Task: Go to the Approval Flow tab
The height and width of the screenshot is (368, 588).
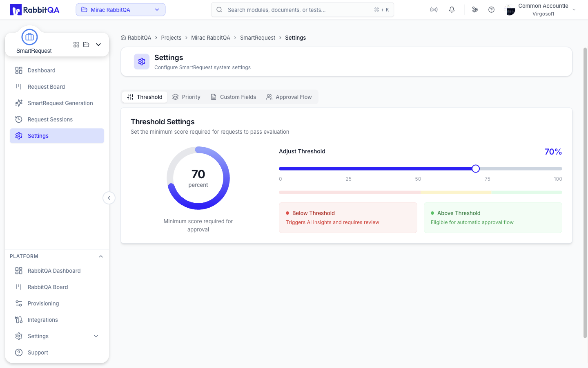Action: (x=289, y=97)
